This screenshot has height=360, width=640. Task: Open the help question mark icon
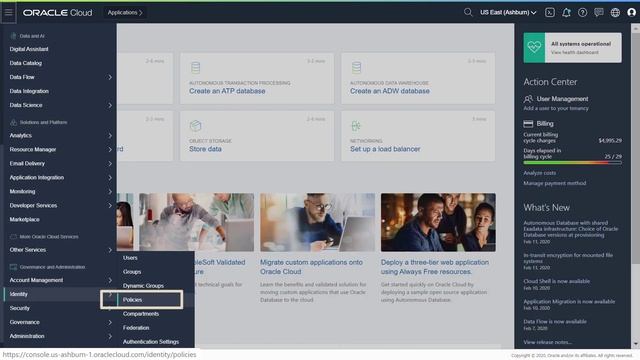pos(582,13)
